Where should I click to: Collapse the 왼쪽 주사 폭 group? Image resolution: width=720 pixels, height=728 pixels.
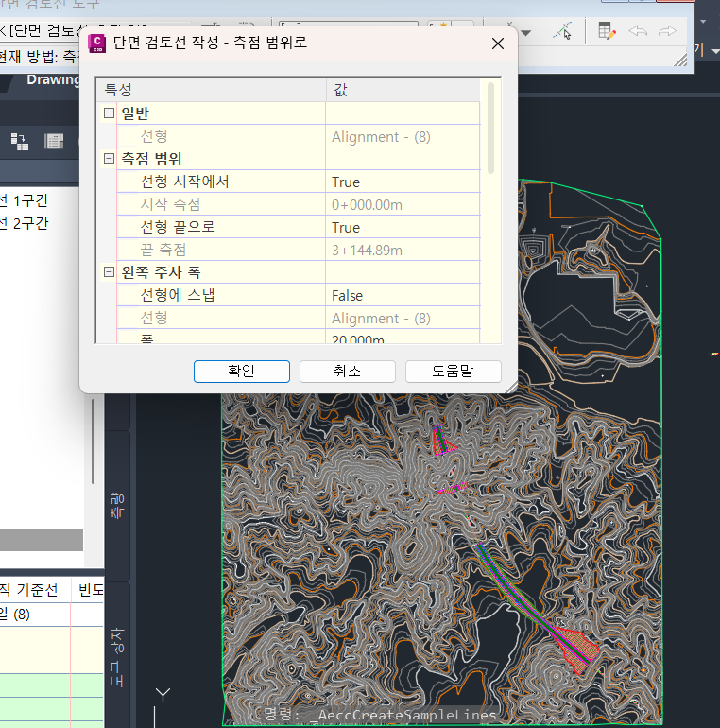click(x=109, y=272)
